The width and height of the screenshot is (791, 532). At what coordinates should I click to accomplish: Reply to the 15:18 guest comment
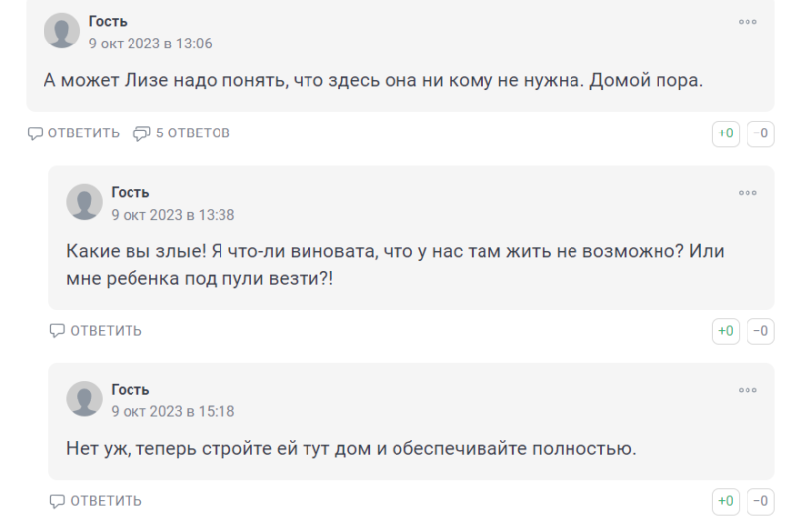point(96,501)
